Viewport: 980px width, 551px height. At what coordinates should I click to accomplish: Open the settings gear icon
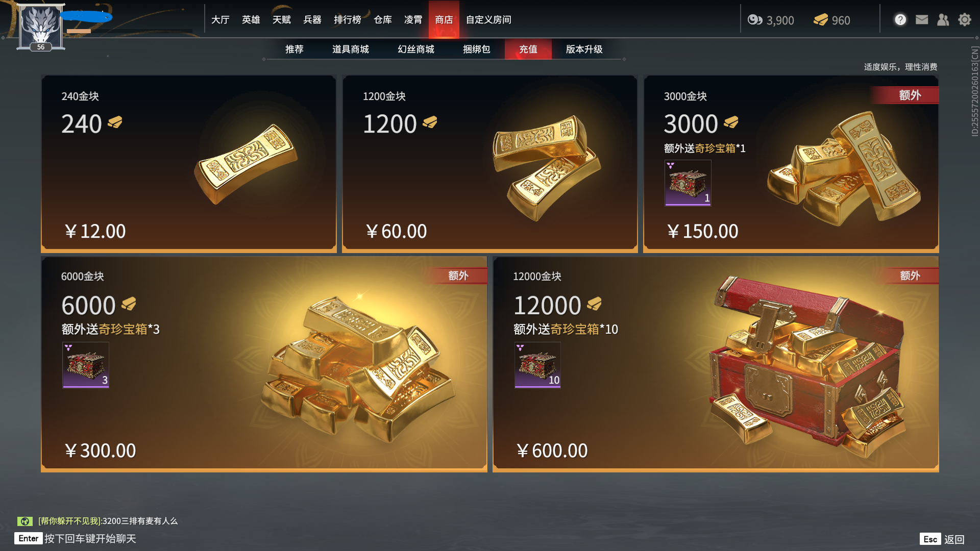click(x=965, y=19)
